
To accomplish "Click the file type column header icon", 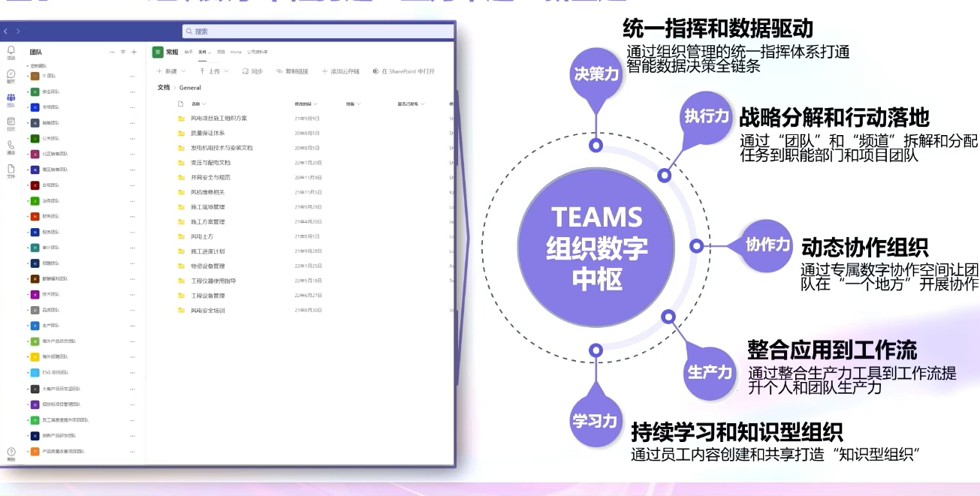I will [x=180, y=104].
